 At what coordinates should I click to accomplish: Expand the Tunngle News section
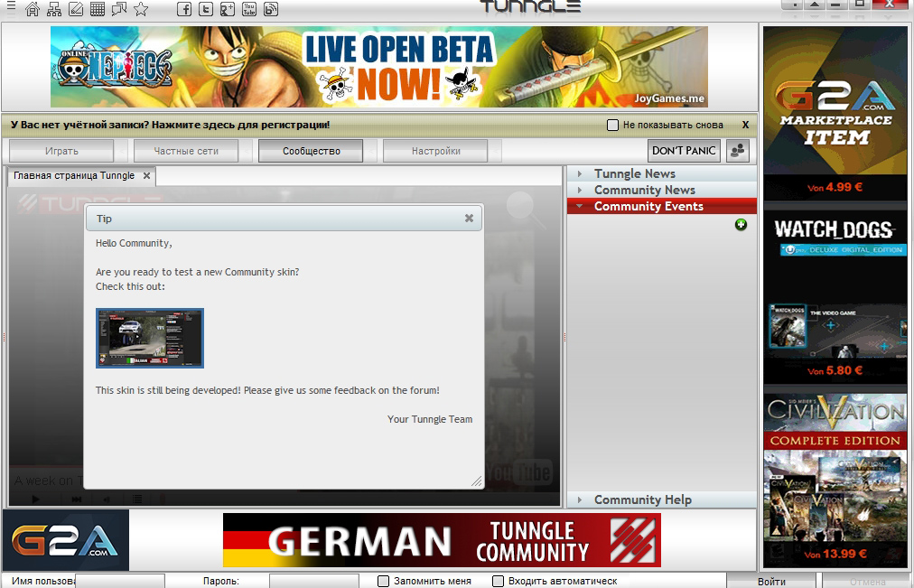point(635,173)
